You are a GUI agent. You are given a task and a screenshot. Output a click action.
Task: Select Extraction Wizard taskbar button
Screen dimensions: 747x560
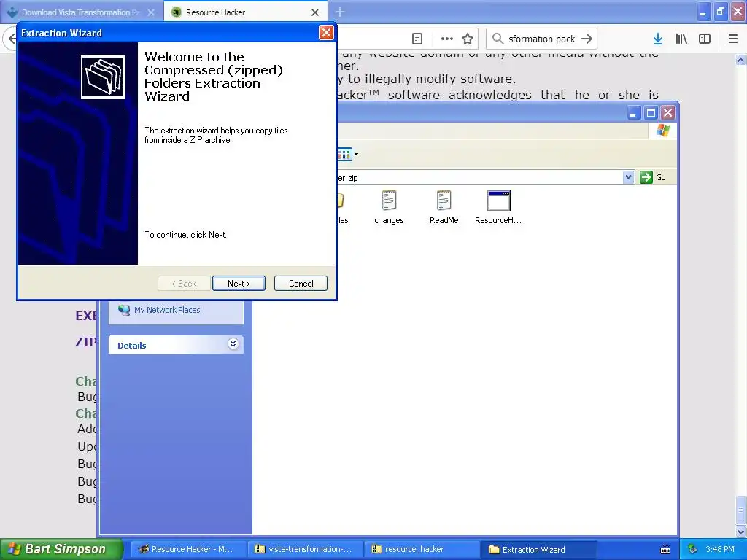tap(539, 549)
